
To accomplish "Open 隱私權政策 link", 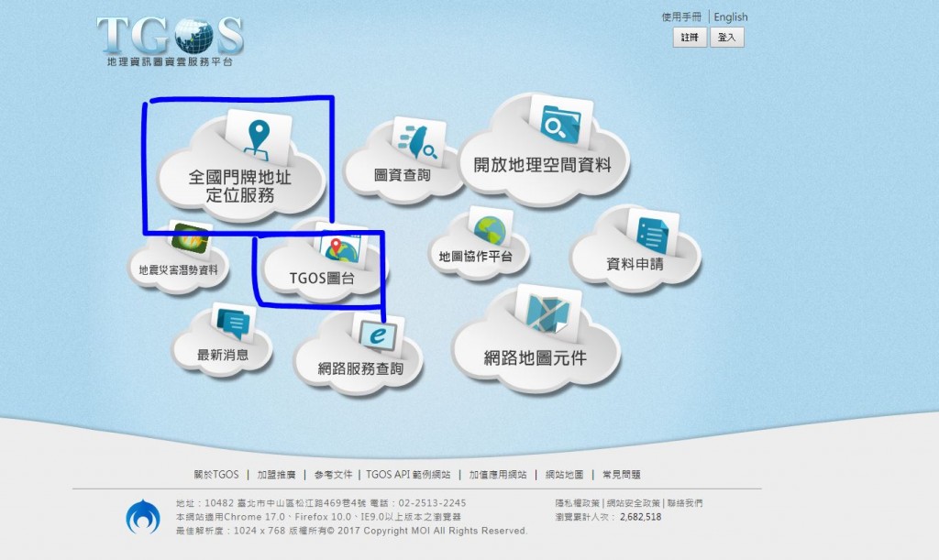I will point(578,503).
